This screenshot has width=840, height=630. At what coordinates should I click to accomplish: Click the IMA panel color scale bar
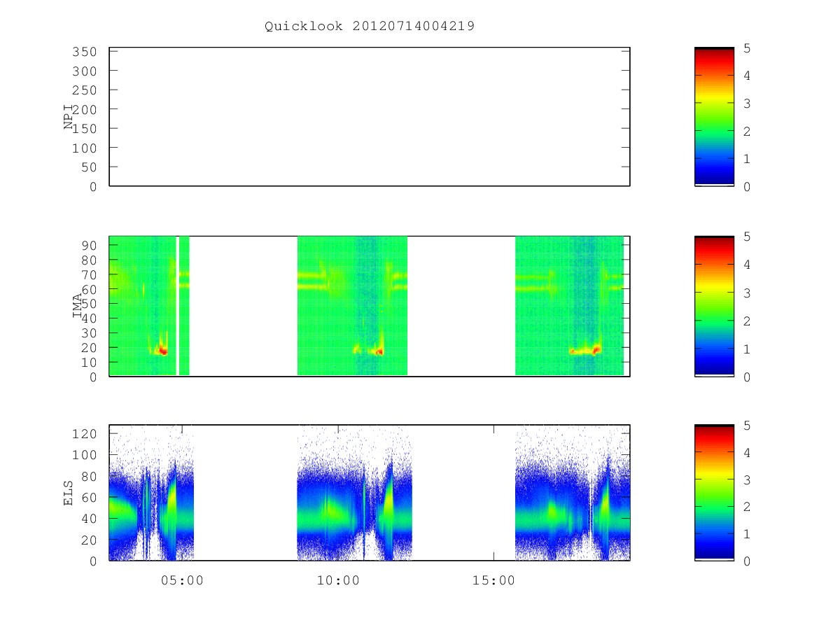(714, 306)
